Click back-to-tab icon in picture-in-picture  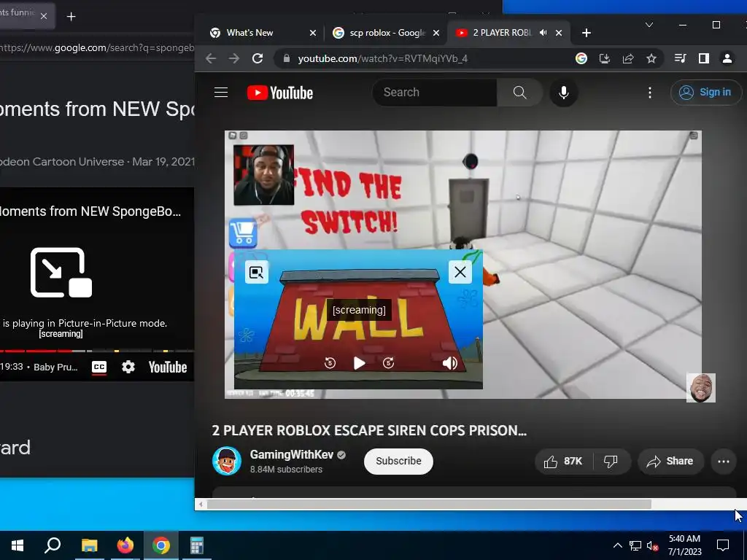(256, 273)
